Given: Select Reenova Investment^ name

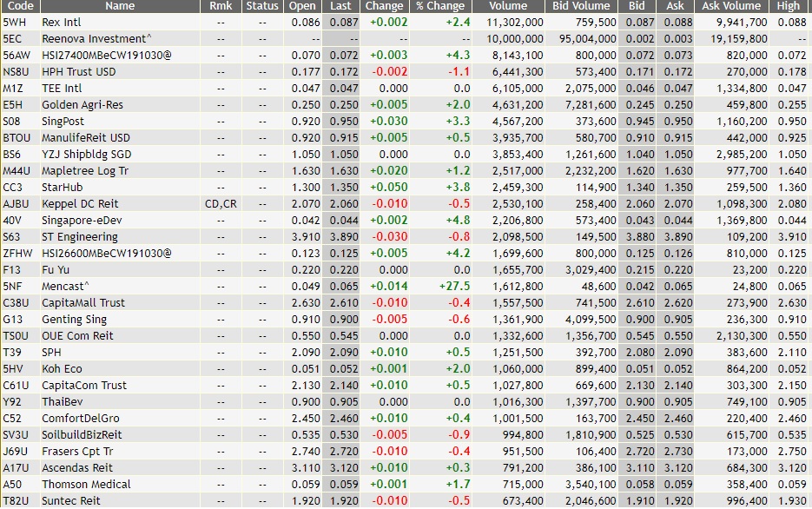Looking at the screenshot, I should (x=97, y=39).
